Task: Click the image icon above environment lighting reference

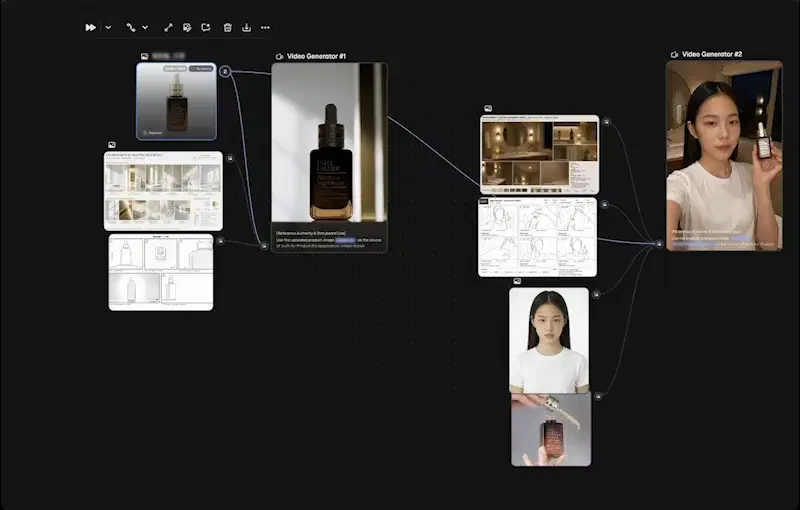Action: coord(112,145)
